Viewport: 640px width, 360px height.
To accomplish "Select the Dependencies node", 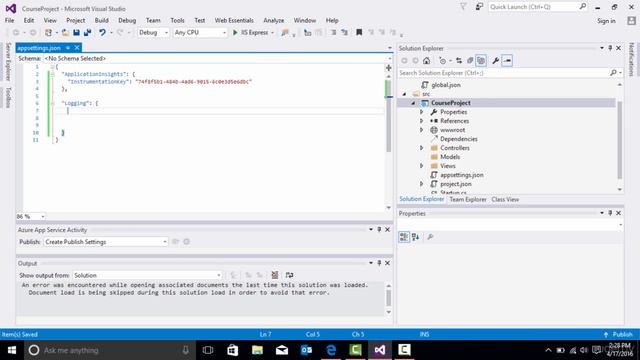I will point(458,139).
